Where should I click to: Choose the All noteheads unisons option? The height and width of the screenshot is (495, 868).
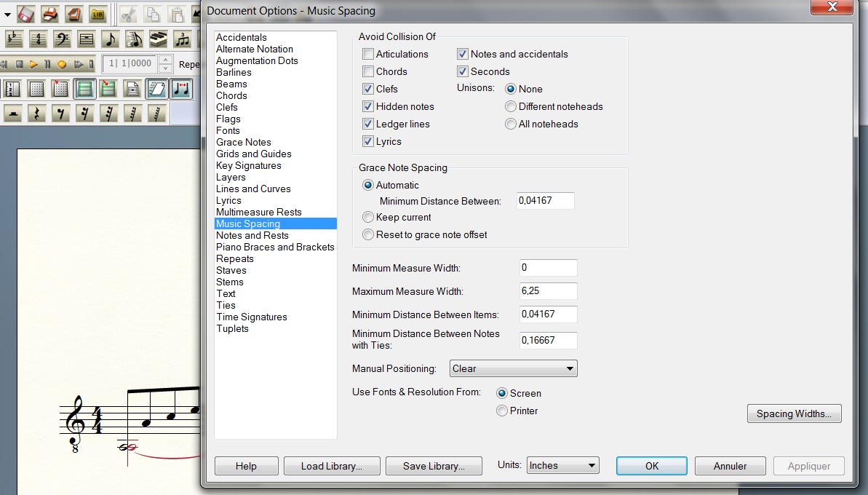pyautogui.click(x=511, y=124)
